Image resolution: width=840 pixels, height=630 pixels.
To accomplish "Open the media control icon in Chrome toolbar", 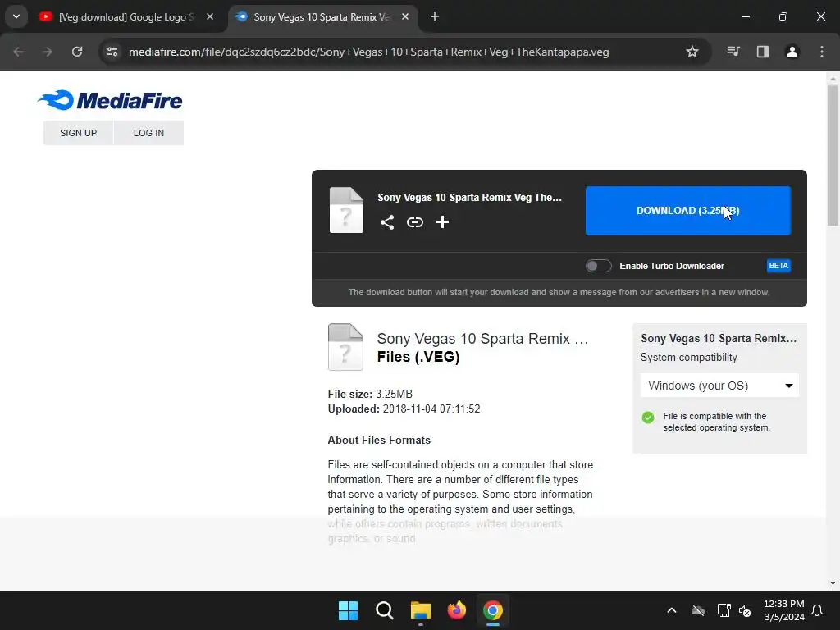I will coord(733,52).
